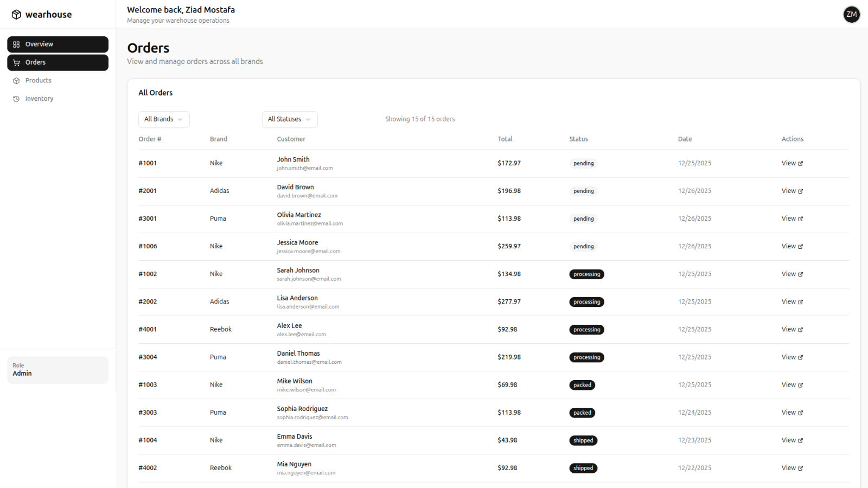Select the processing badge for order #4001
Viewport: 868px width, 488px height.
coord(586,329)
